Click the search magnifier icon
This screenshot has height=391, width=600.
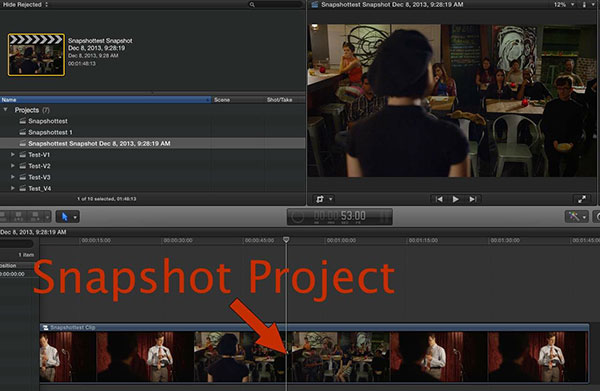[x=252, y=5]
